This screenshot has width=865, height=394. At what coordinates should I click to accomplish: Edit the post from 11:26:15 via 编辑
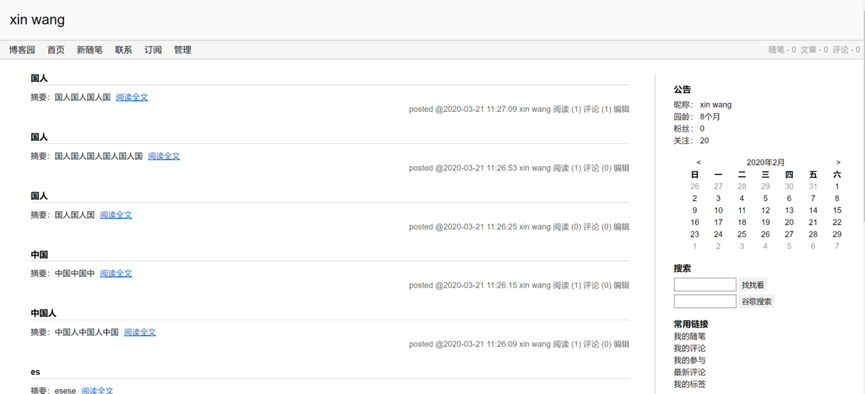[x=622, y=285]
